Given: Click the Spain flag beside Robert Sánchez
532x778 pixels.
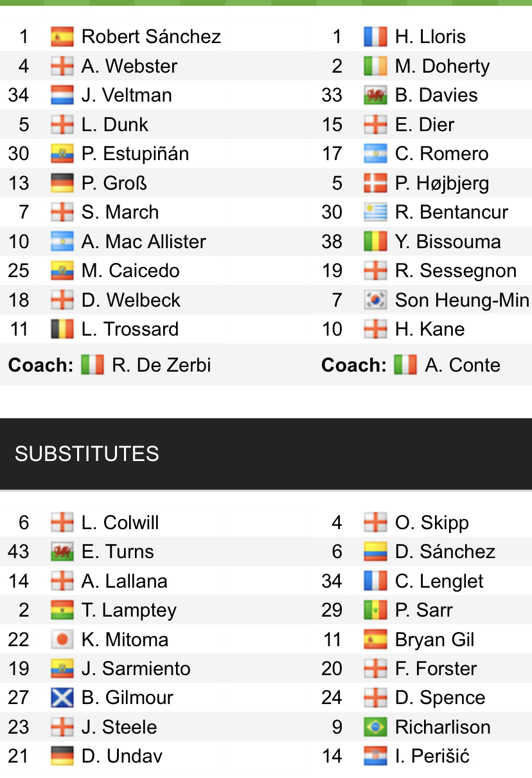Looking at the screenshot, I should tap(62, 37).
